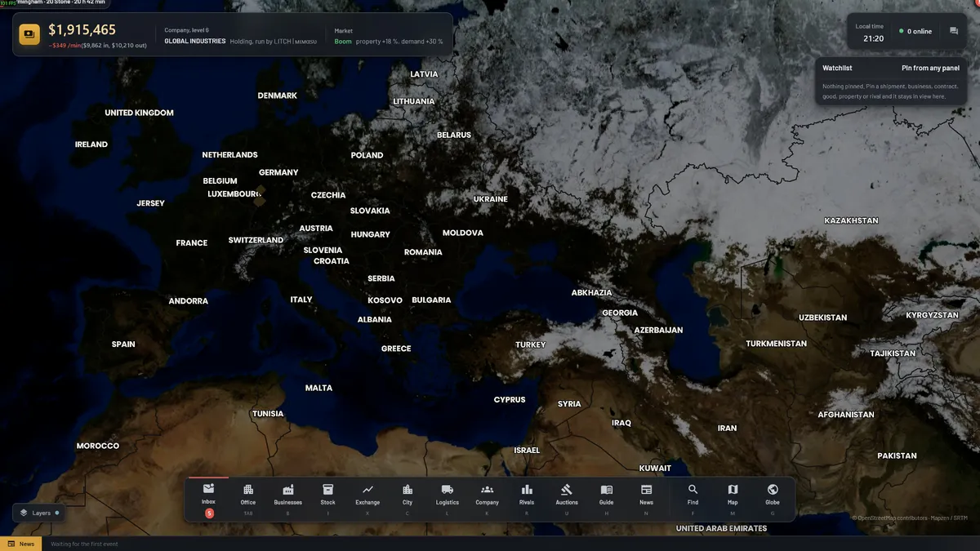Screen dimensions: 980x551
Task: Click the -$349 /min cash flow
Action: [x=64, y=46]
